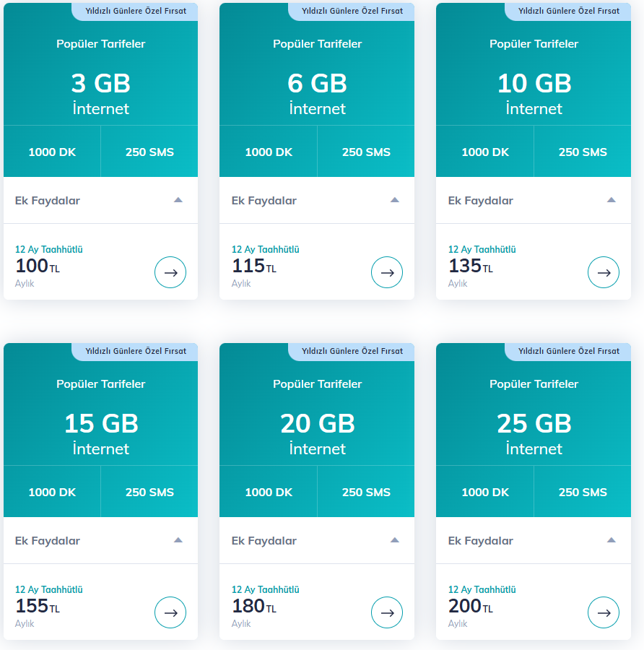Click the arrow button on the 6 GB plan
Viewport: 644px width, 650px height.
pos(387,273)
